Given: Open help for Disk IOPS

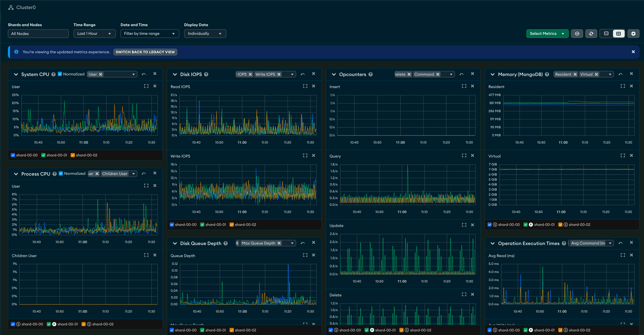Looking at the screenshot, I should tap(206, 74).
